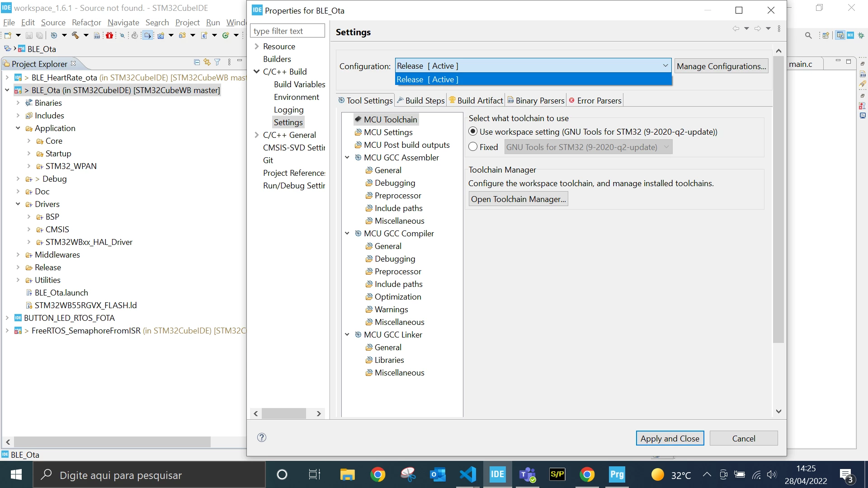Collapse the Drivers folder in Project Explorer

pyautogui.click(x=18, y=204)
